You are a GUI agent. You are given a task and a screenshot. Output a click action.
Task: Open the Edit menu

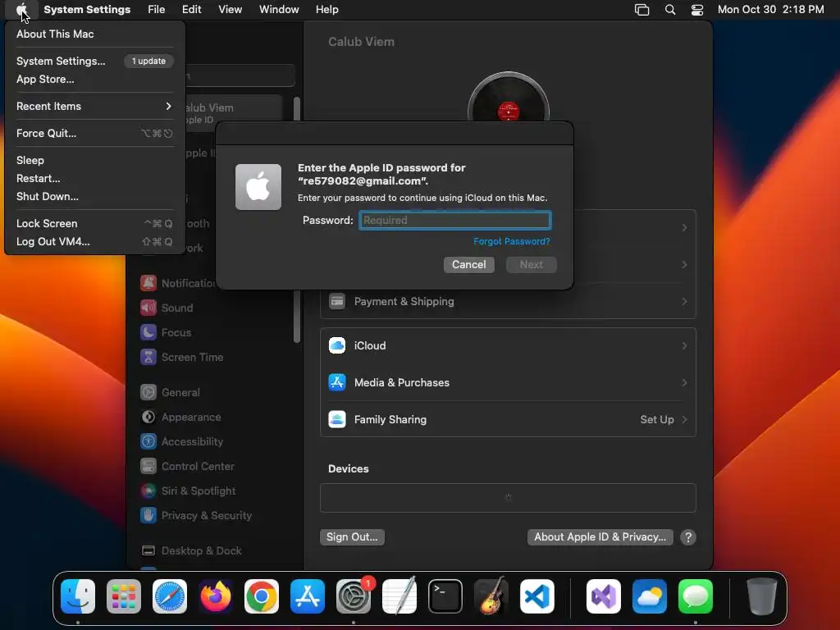tap(191, 10)
